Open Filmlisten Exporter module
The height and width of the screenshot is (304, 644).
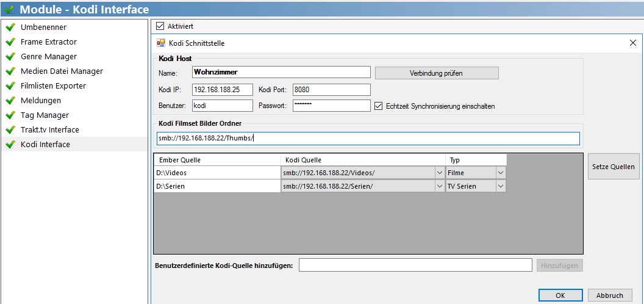click(x=74, y=86)
